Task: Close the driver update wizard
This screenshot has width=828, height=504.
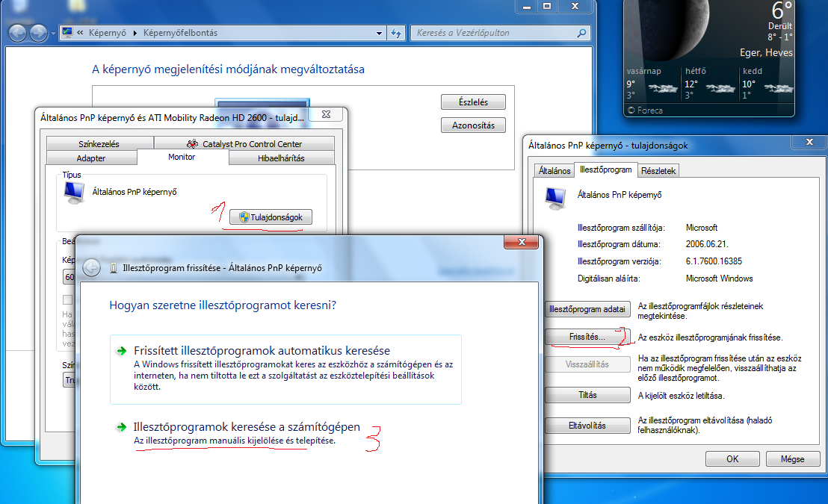Action: pyautogui.click(x=521, y=242)
